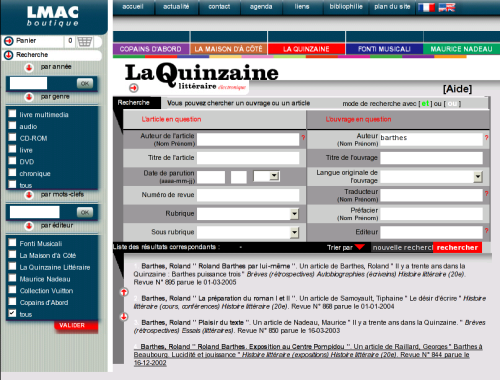Check the La Maison d'à Côté checkbox
Image resolution: width=500 pixels, height=380 pixels.
[12, 254]
